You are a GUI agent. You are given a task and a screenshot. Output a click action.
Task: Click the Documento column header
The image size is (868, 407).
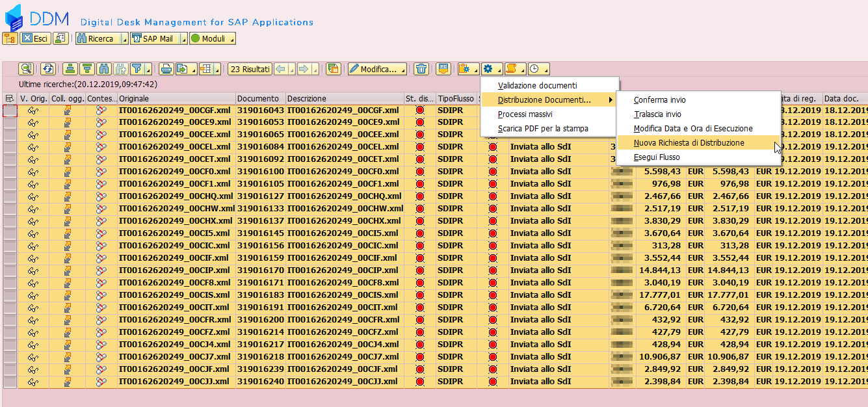pyautogui.click(x=260, y=99)
